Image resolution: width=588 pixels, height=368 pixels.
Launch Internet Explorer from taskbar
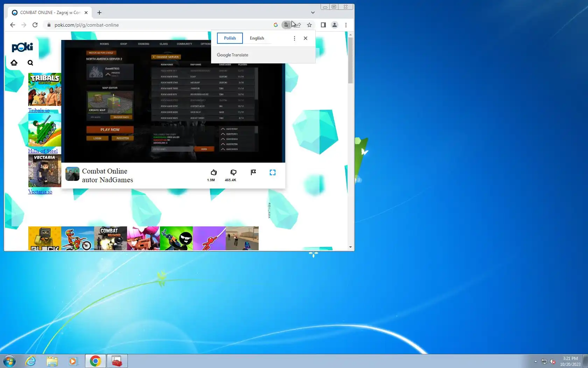[x=31, y=361]
